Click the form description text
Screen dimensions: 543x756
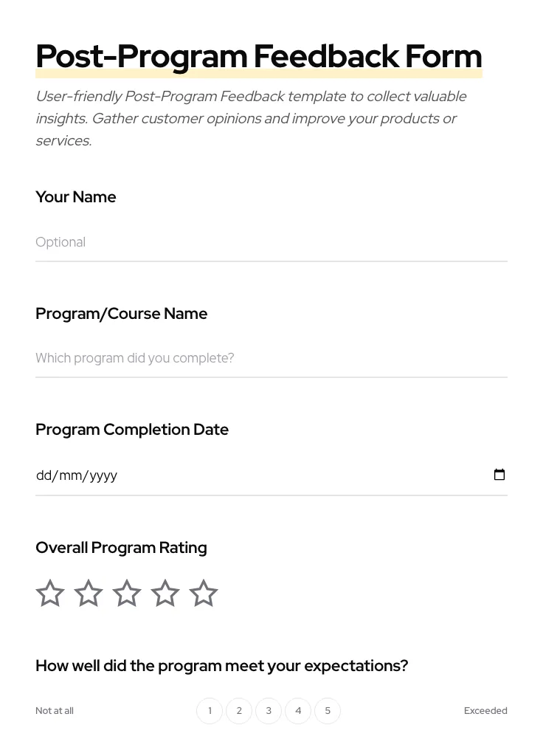point(251,118)
